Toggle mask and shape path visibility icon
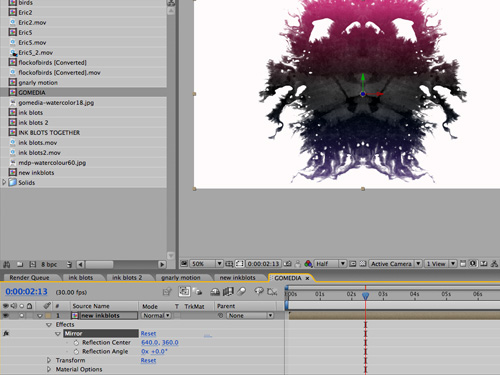 point(240,264)
